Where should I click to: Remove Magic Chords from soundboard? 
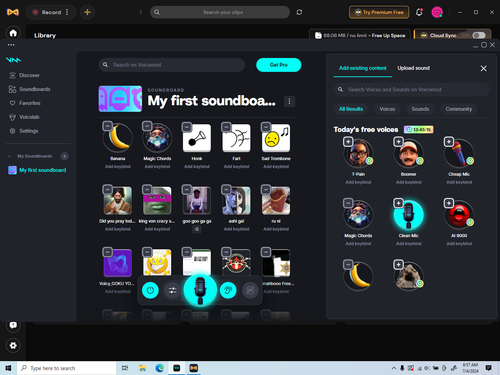pyautogui.click(x=147, y=126)
